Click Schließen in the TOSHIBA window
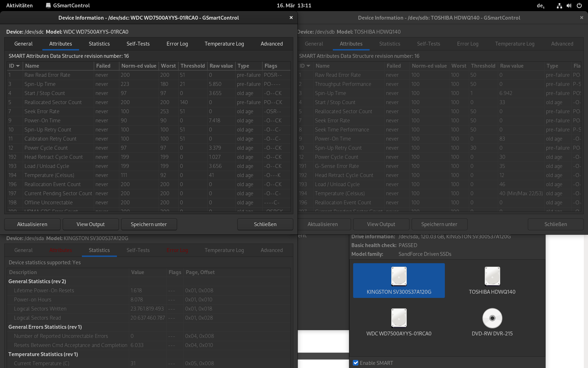Image resolution: width=588 pixels, height=368 pixels. click(556, 224)
